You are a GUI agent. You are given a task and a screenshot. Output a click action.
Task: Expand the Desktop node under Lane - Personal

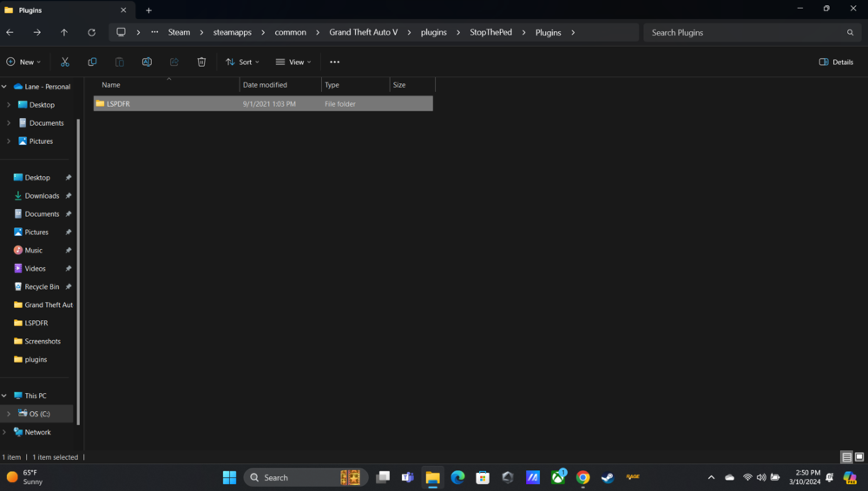[9, 105]
